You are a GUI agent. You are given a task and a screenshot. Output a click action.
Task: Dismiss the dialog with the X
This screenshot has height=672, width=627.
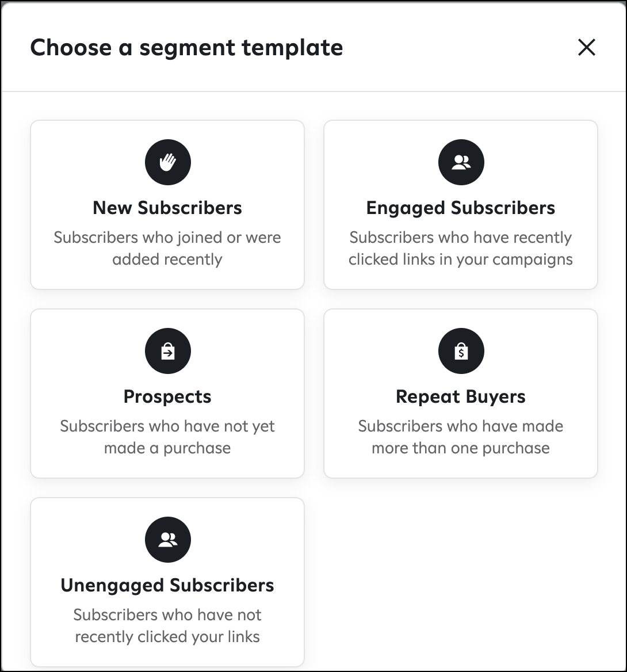click(586, 48)
